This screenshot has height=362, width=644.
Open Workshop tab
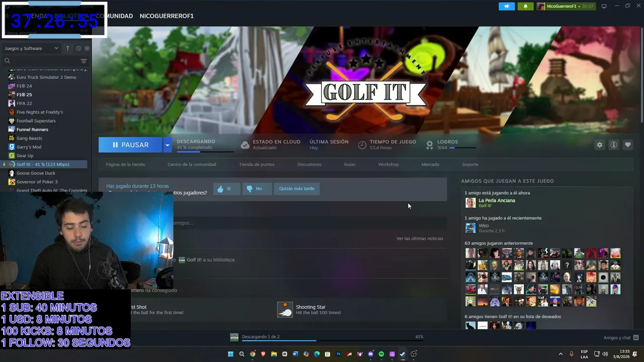pyautogui.click(x=388, y=164)
